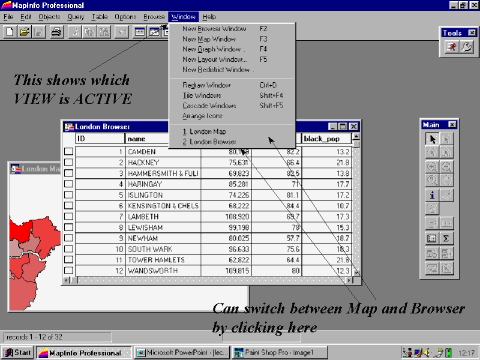Select the arrow Select tool in Main toolbox
The width and height of the screenshot is (480, 360).
click(432, 139)
